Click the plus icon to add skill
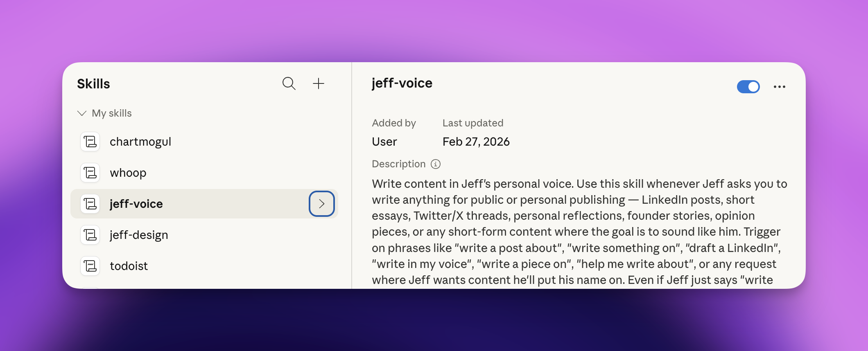This screenshot has height=351, width=868. click(319, 83)
